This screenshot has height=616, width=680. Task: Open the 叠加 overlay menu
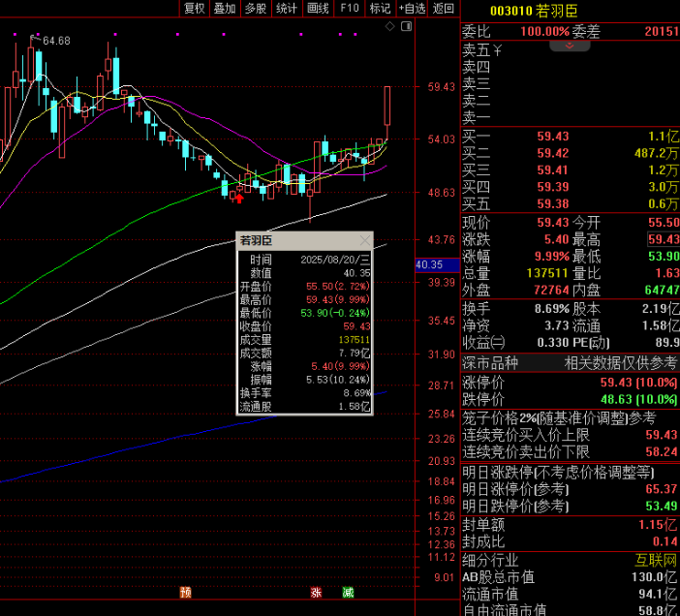pos(225,9)
